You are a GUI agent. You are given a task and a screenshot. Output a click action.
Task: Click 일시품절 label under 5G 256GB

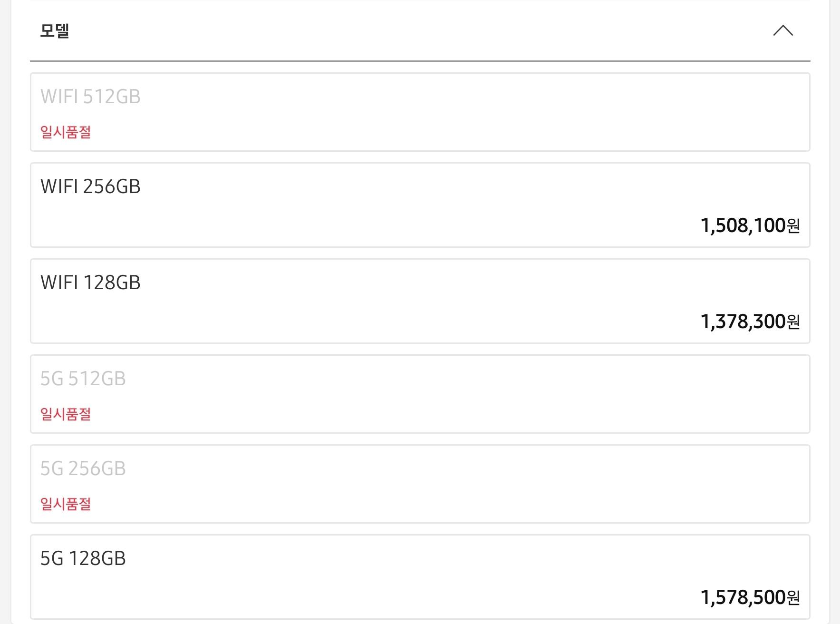66,504
